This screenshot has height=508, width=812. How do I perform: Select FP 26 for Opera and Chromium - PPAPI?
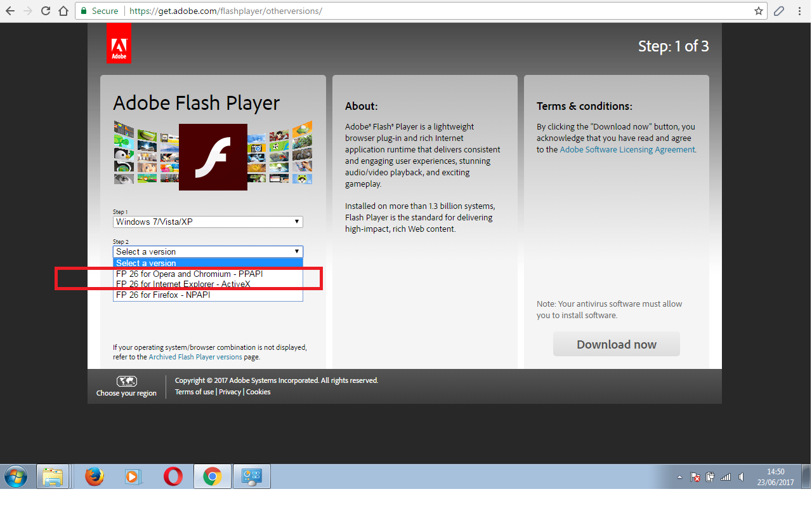tap(208, 274)
